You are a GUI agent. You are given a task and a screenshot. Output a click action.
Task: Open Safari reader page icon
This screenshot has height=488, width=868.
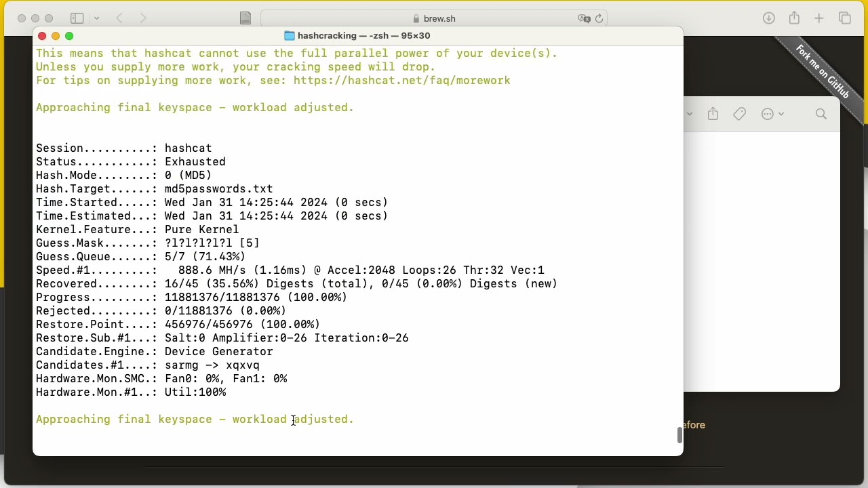pos(245,18)
